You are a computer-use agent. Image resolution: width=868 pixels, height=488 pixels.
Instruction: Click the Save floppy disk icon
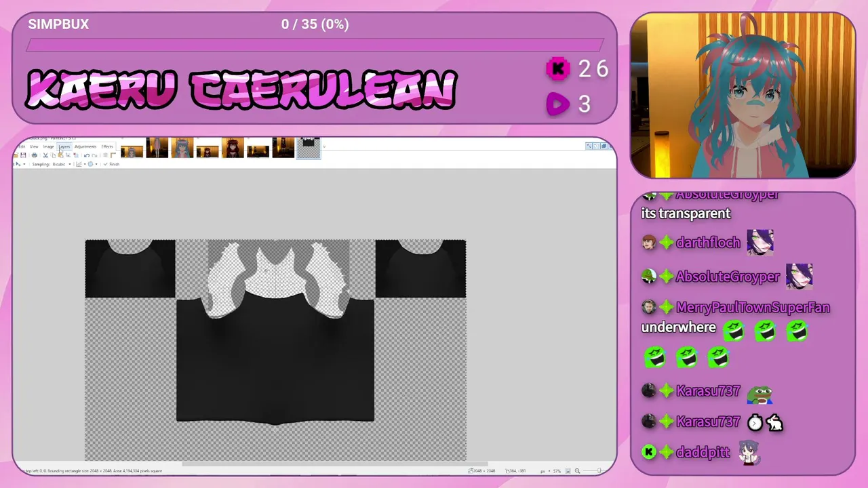pos(23,155)
